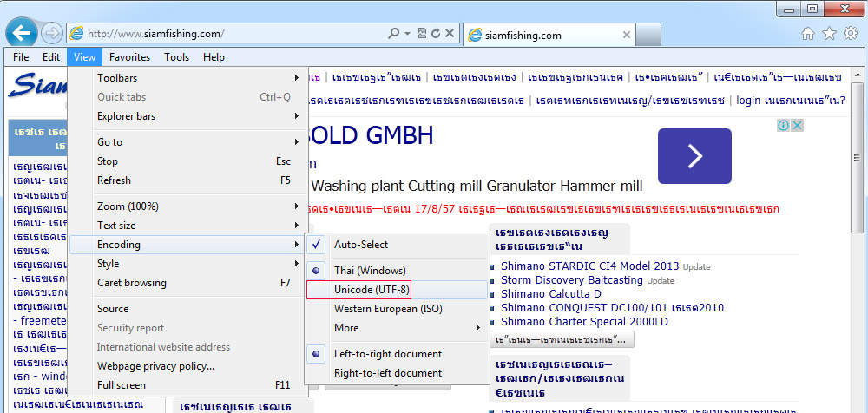Click the Stop X in address bar
The image size is (868, 413).
[450, 34]
